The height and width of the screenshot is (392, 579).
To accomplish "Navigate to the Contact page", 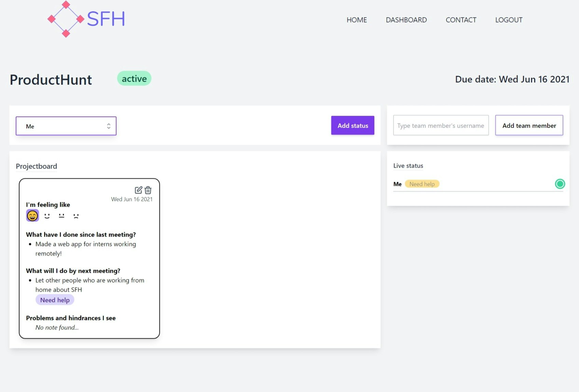I will pyautogui.click(x=461, y=20).
